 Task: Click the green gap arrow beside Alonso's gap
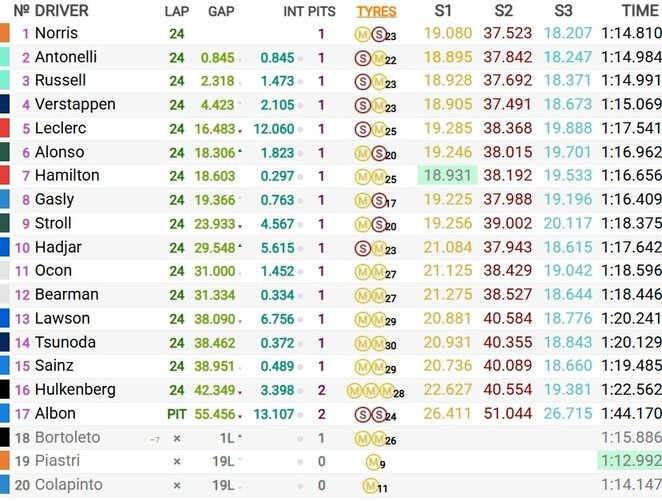[241, 153]
